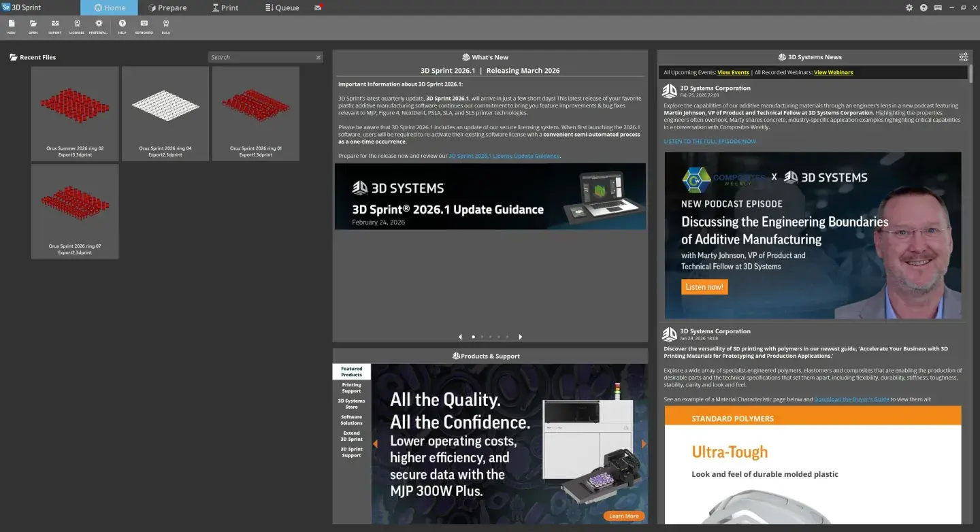
Task: Switch to the Prepare tab
Action: (x=167, y=7)
